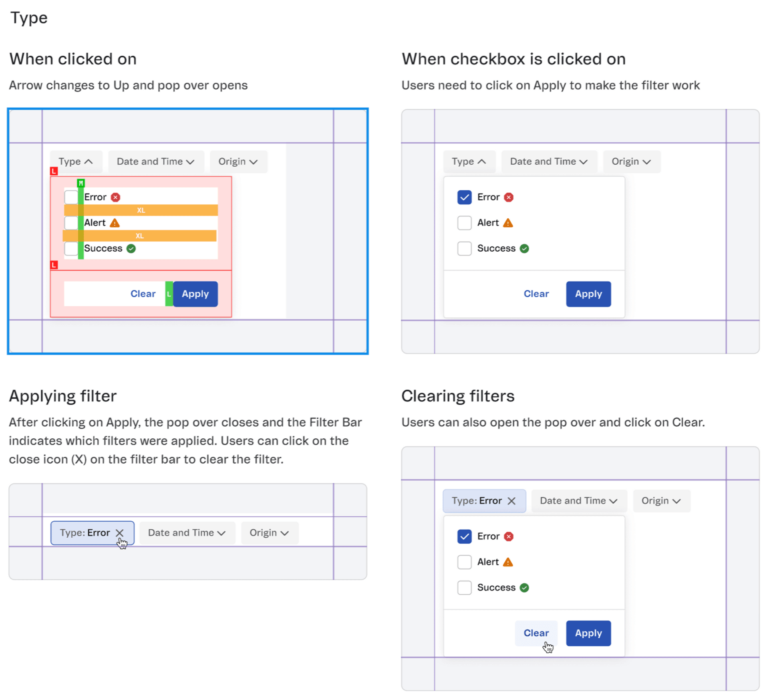Click the Clear button in the 'When clicked on' panel

click(143, 294)
